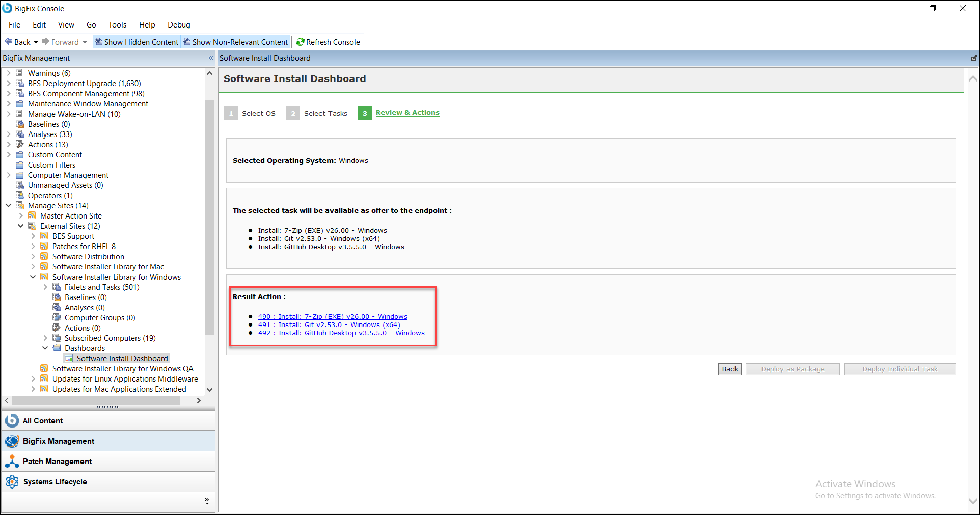Image resolution: width=980 pixels, height=515 pixels.
Task: Click the Software Install Dashboard chart icon
Action: tap(69, 359)
